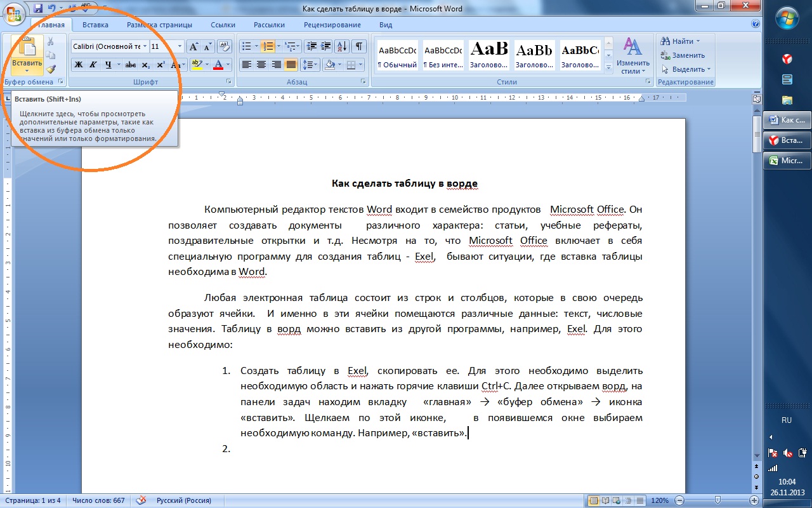This screenshot has width=812, height=508.
Task: Open the Paste (Вставить) dropdown arrow
Action: click(x=27, y=70)
